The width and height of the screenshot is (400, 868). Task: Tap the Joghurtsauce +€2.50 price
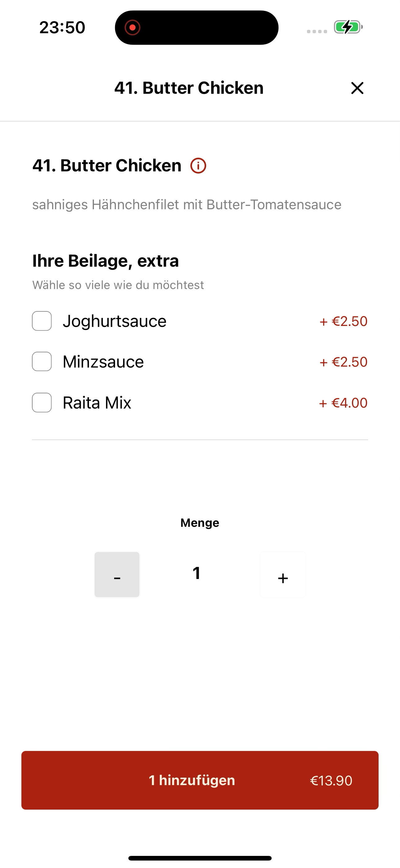point(344,321)
